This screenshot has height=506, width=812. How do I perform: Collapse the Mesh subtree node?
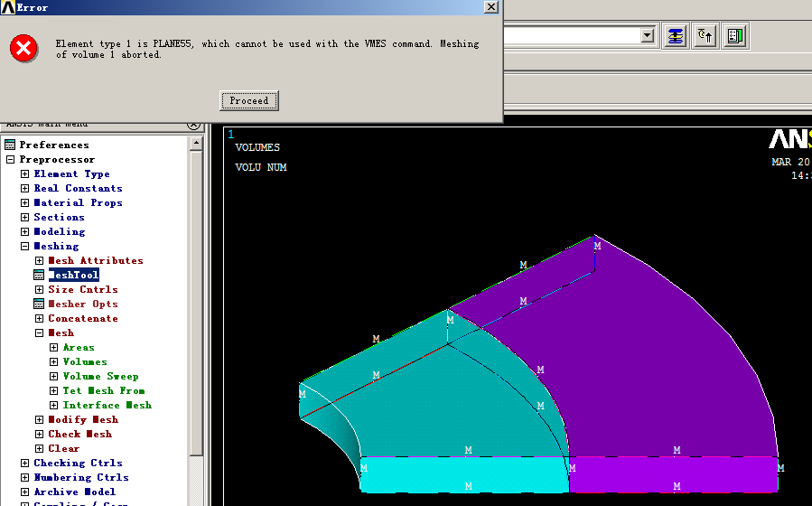coord(39,333)
